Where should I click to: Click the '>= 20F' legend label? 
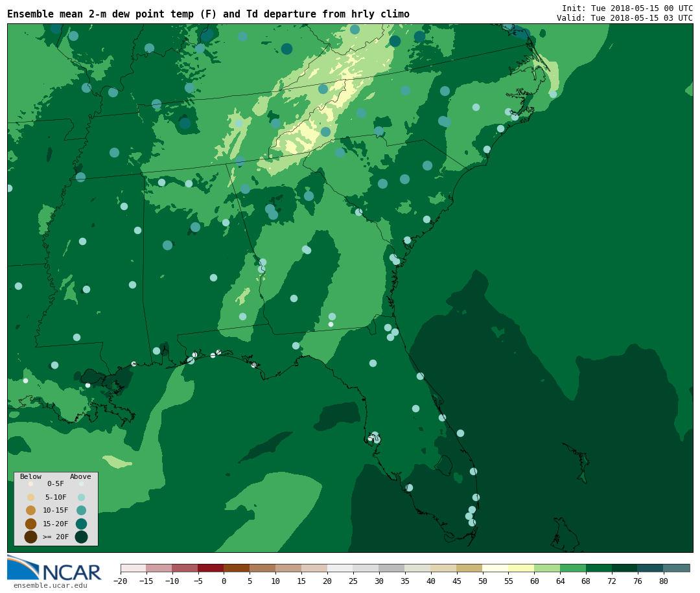pos(56,537)
